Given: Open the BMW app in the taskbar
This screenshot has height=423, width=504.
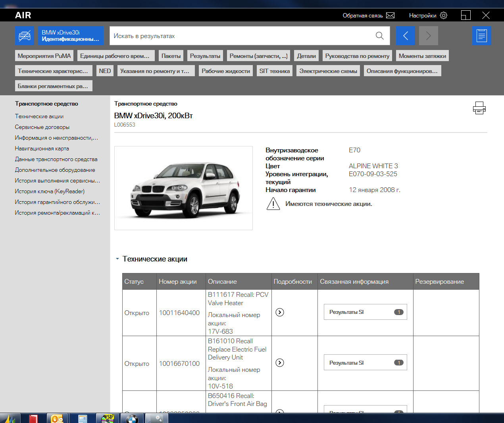Looking at the screenshot, I should pos(132,418).
